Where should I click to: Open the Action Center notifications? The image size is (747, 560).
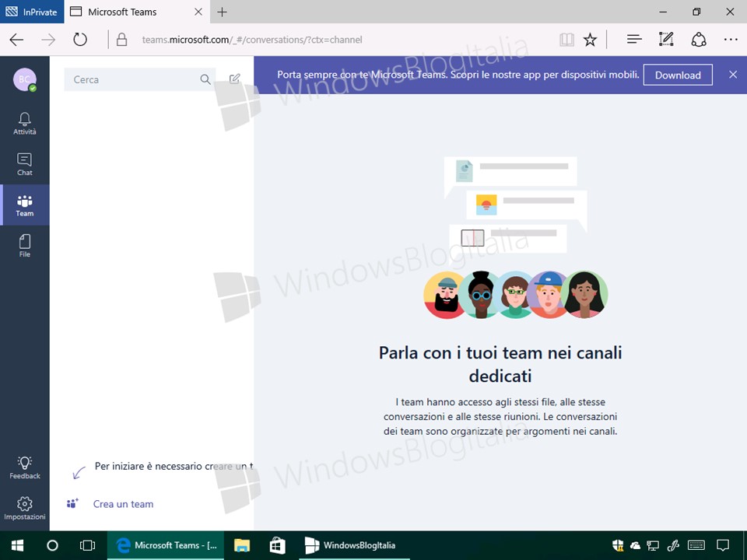tap(723, 545)
